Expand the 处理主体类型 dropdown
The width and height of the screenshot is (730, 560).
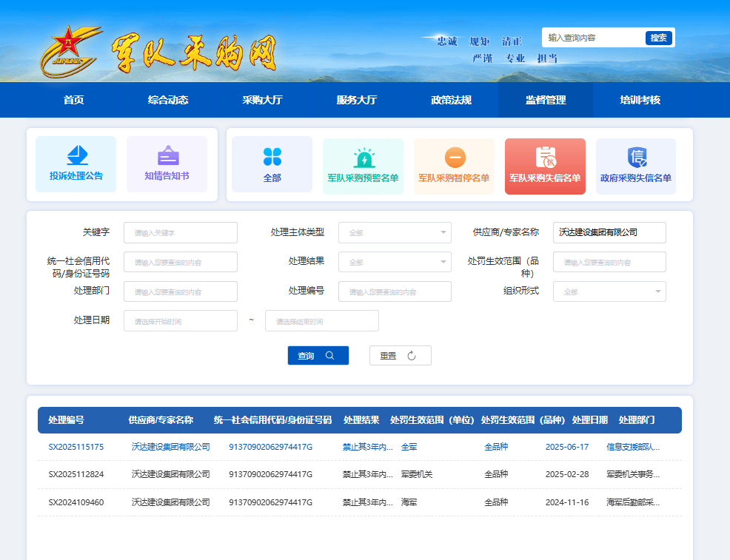[395, 232]
